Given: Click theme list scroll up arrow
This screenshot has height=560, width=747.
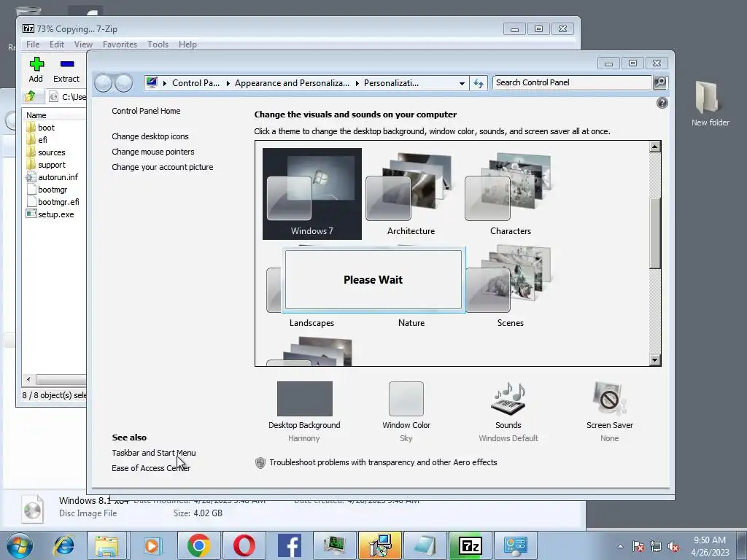Looking at the screenshot, I should (654, 147).
